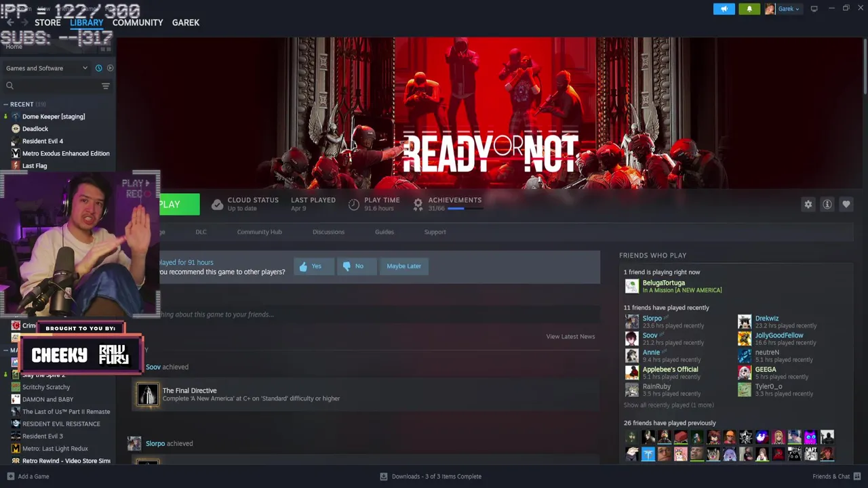Select RESIDENT EVIL RESISTANCE in library
This screenshot has width=868, height=488.
point(61,424)
